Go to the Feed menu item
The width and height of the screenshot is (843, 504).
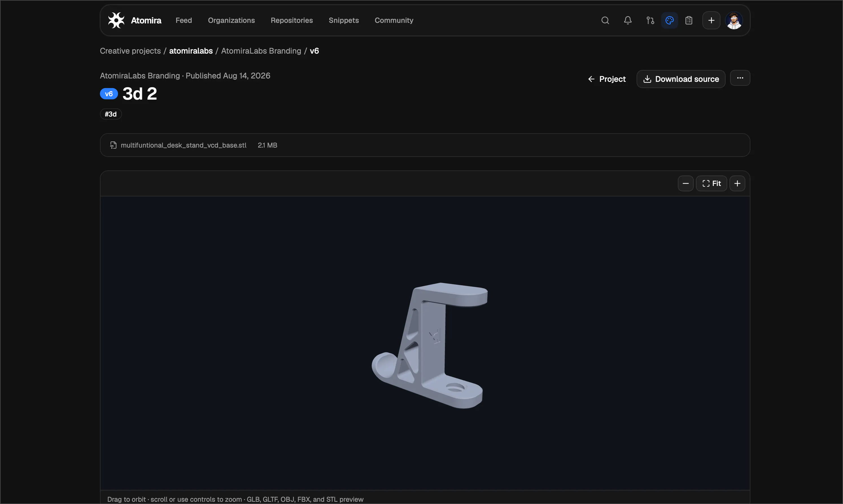(x=184, y=20)
